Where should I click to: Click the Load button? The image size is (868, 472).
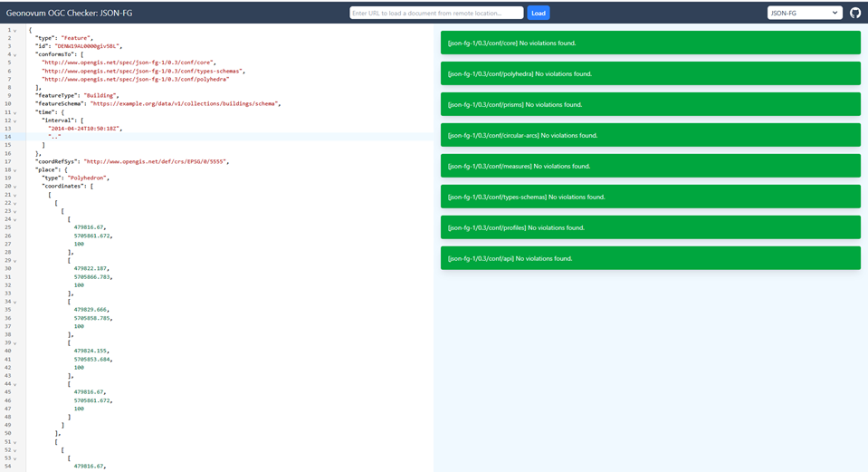tap(538, 13)
